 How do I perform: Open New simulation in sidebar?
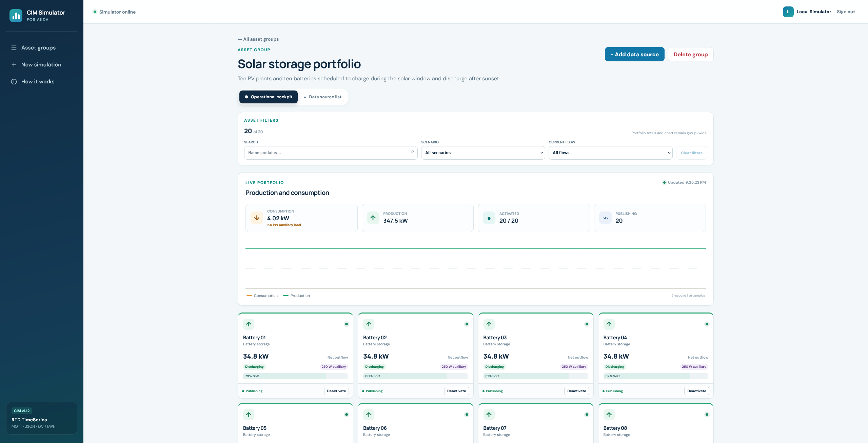click(41, 65)
